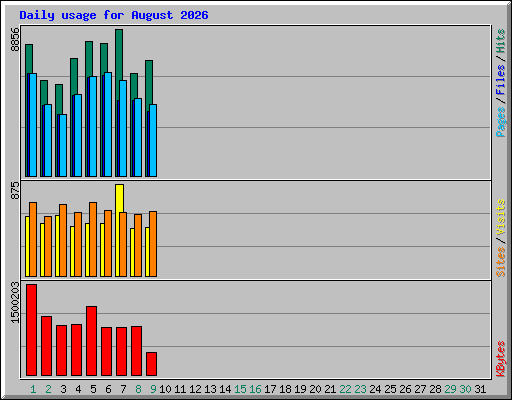This screenshot has height=400, width=512.
Task: Click the orange Sites bar for day 1
Action: (33, 239)
